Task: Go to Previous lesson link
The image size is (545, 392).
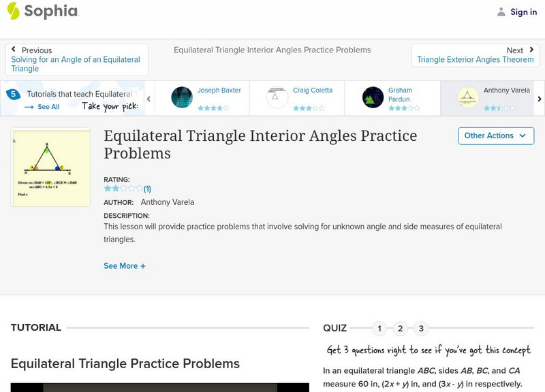Action: coord(76,59)
